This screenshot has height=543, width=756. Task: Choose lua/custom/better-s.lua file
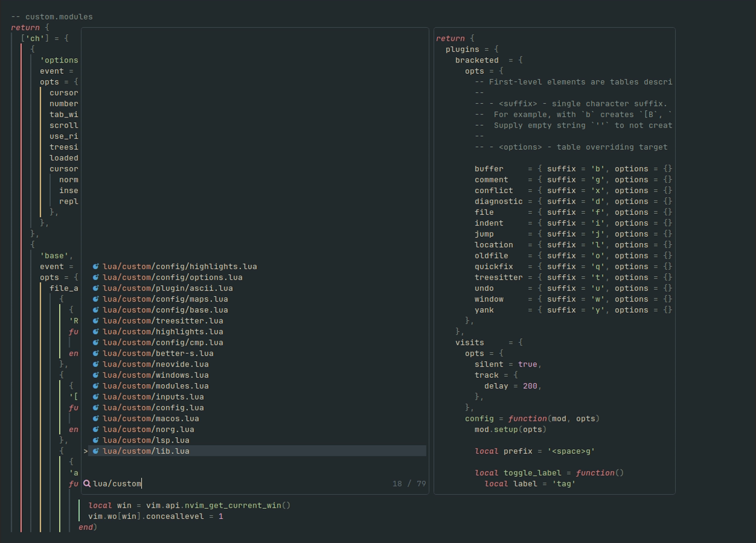(x=158, y=354)
